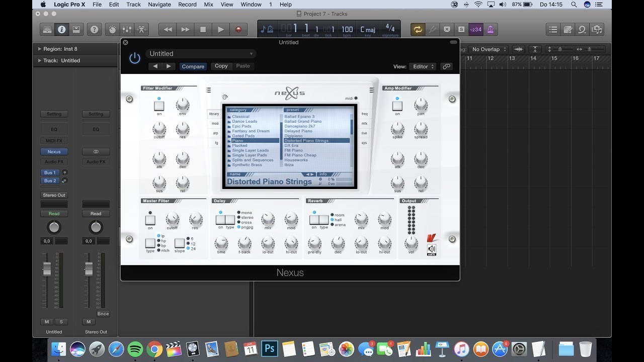Select Nexus library tab

[214, 114]
